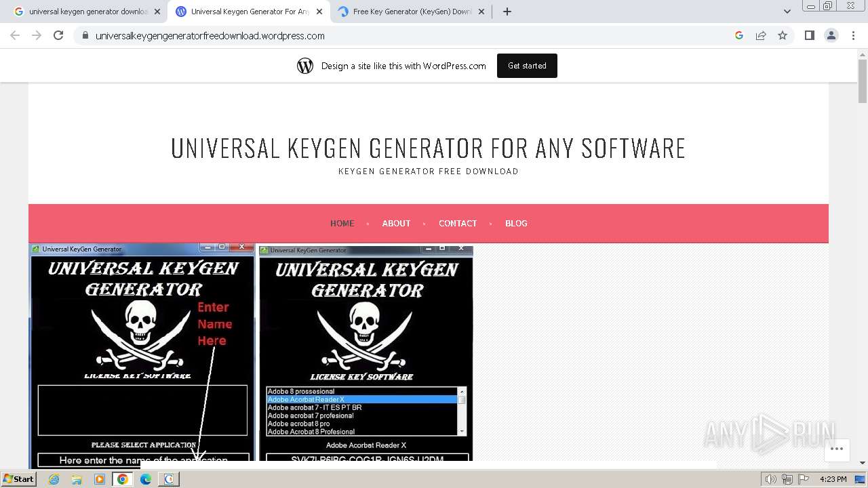Open Chrome profile avatar
Viewport: 868px width, 488px height.
[x=831, y=35]
